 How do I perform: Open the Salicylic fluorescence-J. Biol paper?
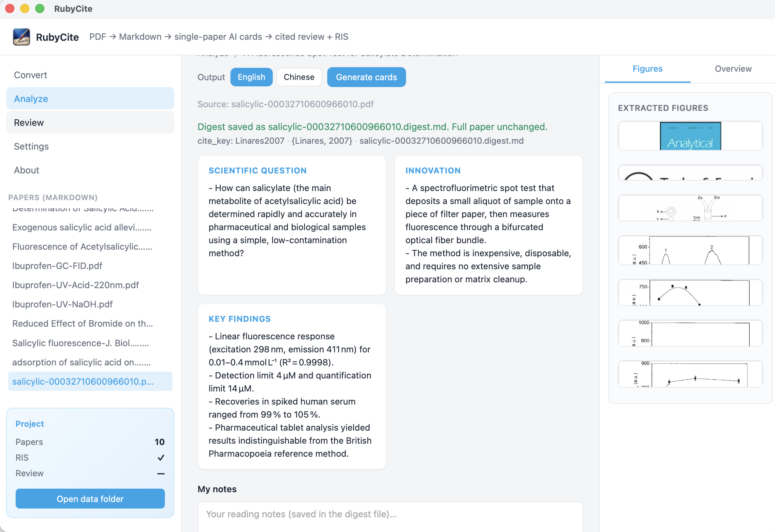point(90,343)
